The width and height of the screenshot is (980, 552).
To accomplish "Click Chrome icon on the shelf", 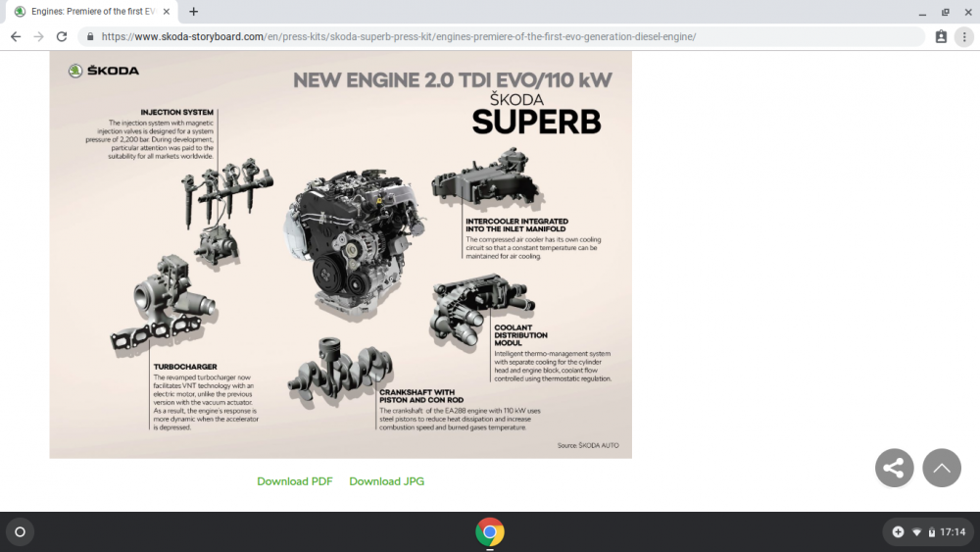I will [490, 532].
